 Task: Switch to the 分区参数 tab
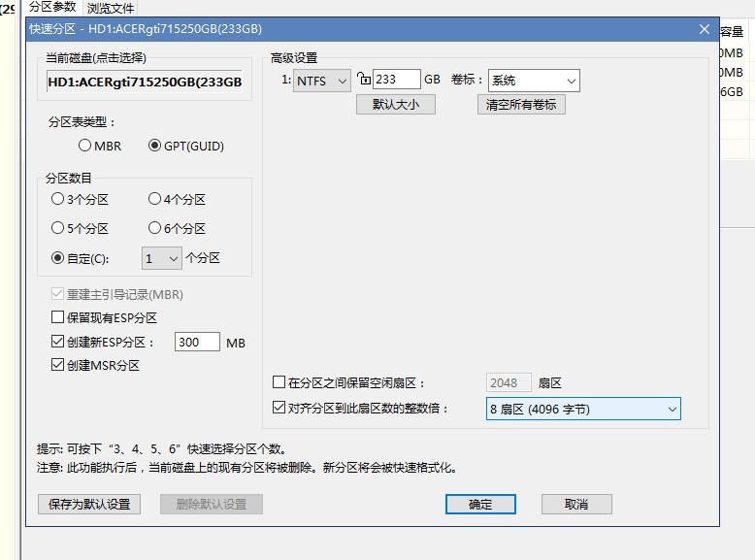pos(51,7)
